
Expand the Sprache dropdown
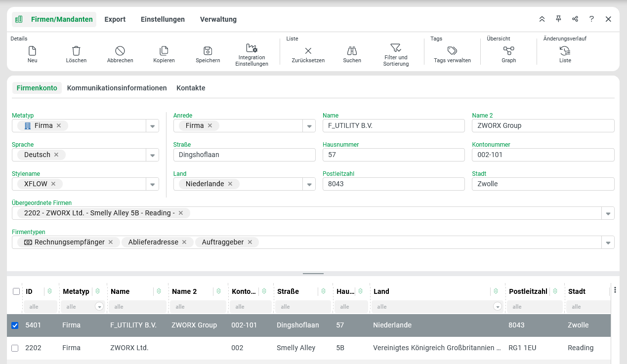coord(153,155)
